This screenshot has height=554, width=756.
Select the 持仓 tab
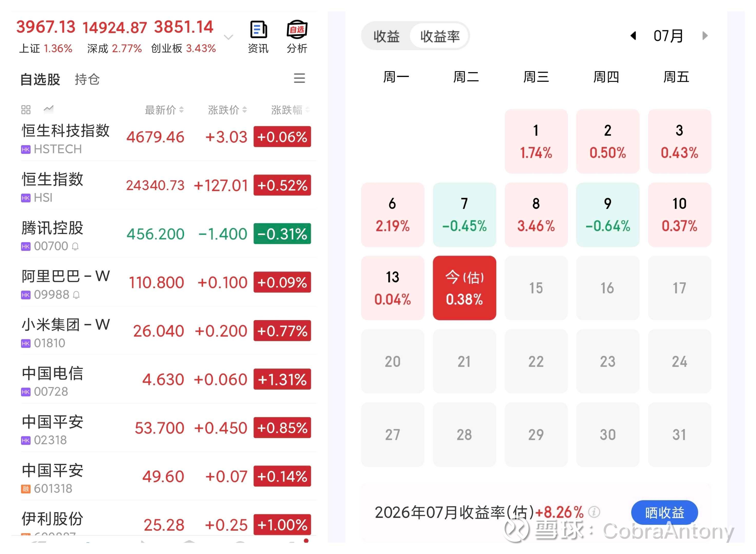(87, 80)
